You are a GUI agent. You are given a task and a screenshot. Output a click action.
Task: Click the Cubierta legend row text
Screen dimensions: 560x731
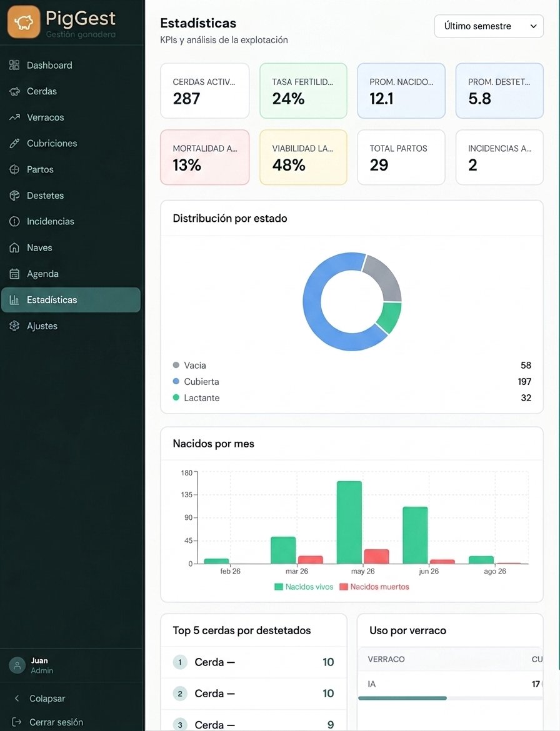point(201,381)
